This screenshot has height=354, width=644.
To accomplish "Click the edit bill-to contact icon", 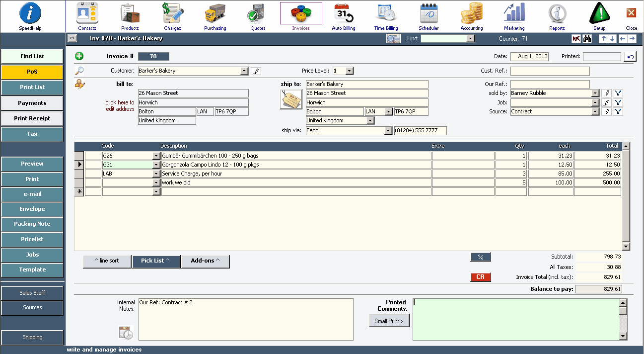I will (x=79, y=84).
